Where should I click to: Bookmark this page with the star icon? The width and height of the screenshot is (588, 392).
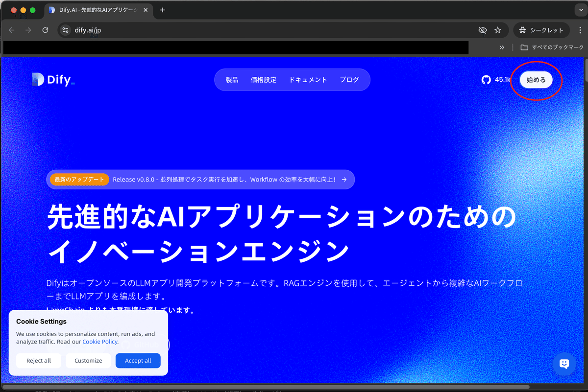pyautogui.click(x=498, y=30)
